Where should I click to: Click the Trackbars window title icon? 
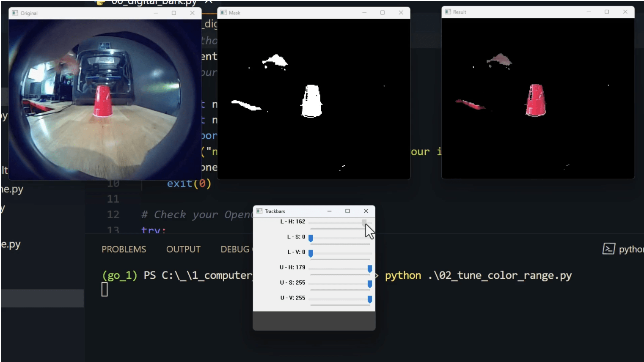click(x=259, y=211)
